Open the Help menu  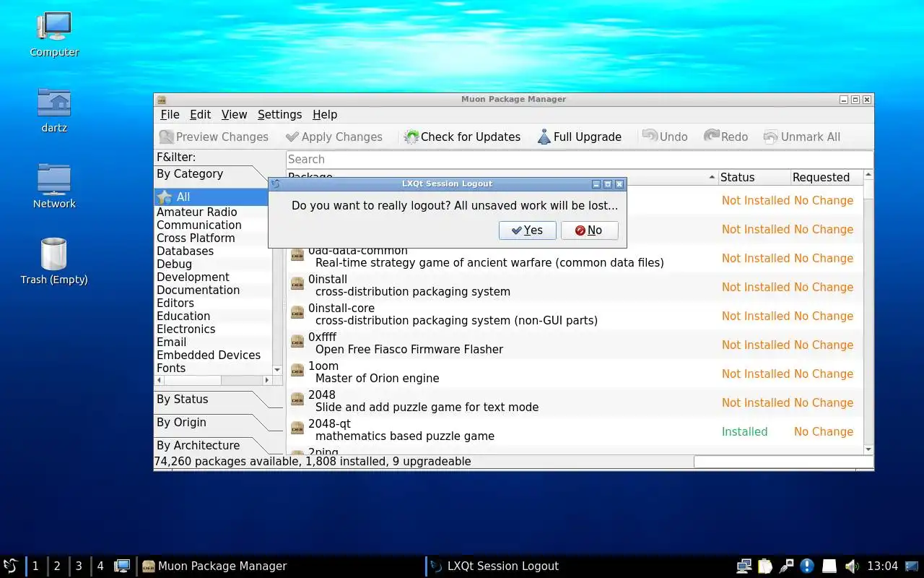[x=325, y=114]
